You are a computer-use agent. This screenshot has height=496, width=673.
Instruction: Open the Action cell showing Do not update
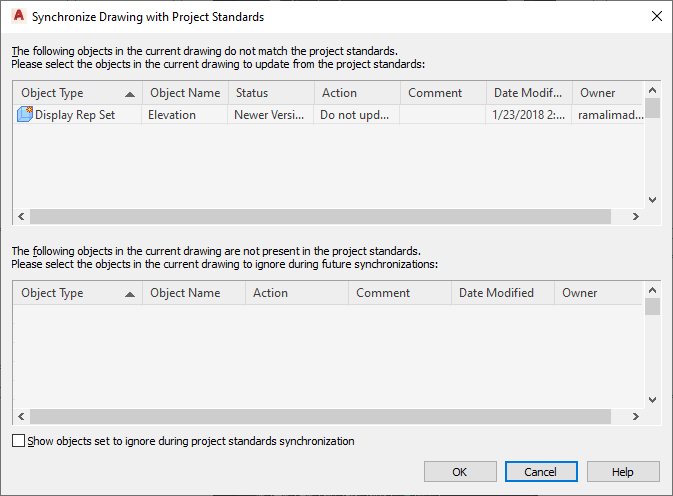355,115
